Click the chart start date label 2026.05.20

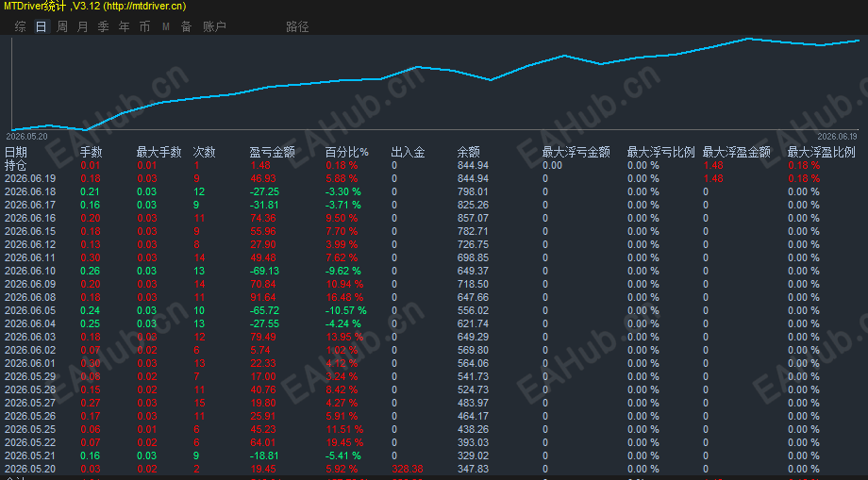(x=26, y=137)
